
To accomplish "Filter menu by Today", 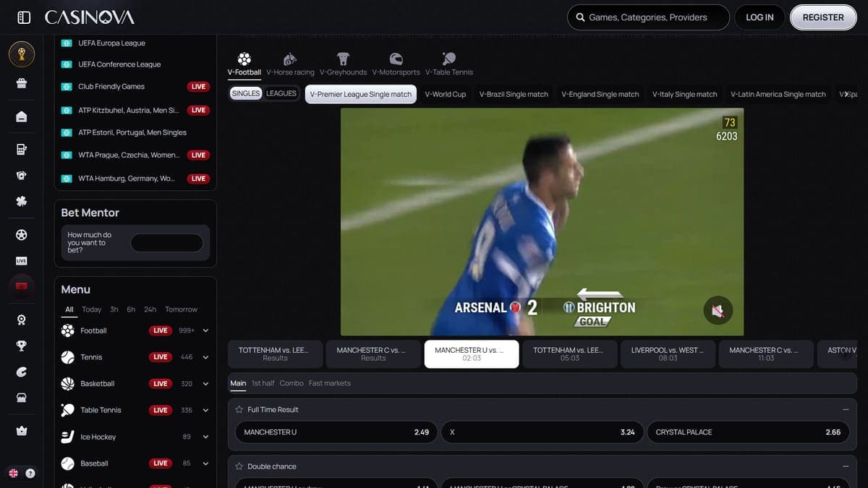I will point(92,309).
